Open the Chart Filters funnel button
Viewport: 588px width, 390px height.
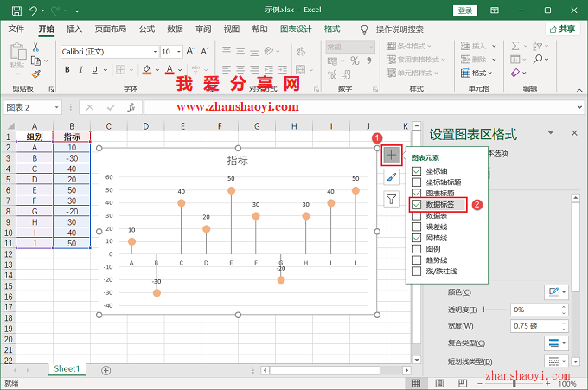click(x=391, y=198)
